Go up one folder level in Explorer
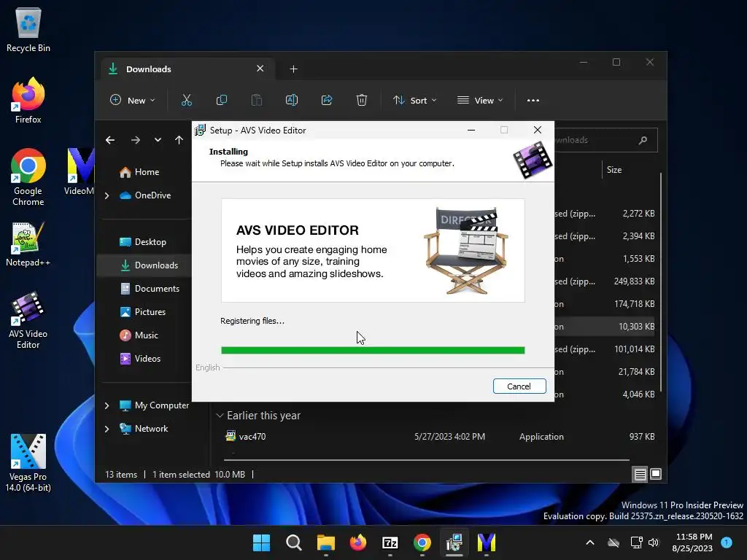Viewport: 747px width, 560px height. (x=179, y=140)
